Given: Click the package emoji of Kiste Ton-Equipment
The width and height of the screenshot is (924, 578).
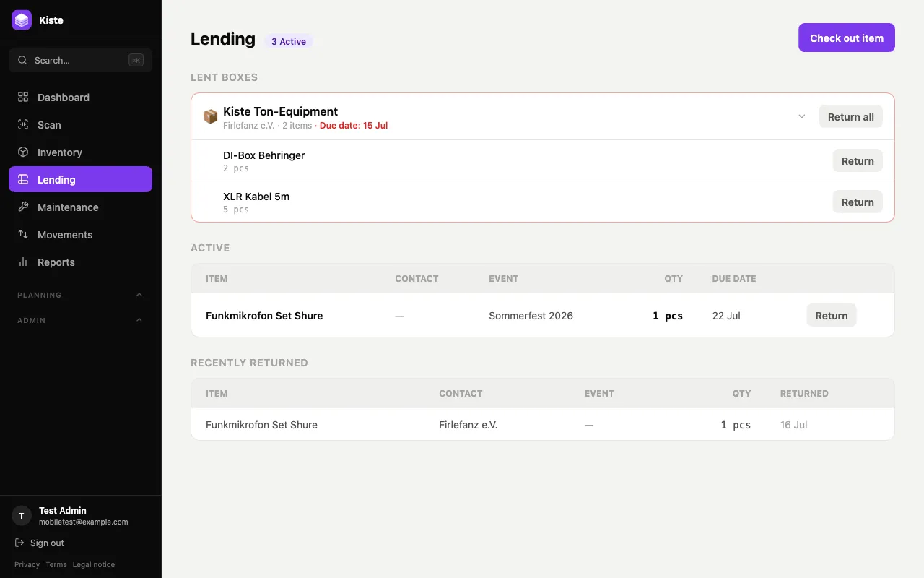Looking at the screenshot, I should point(210,116).
